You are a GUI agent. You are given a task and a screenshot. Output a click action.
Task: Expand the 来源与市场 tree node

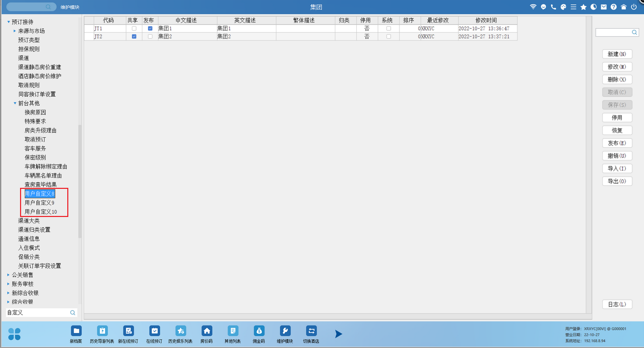(x=15, y=31)
